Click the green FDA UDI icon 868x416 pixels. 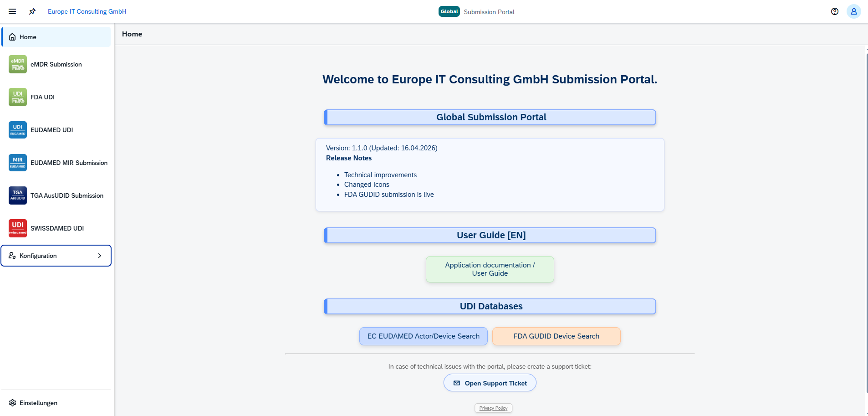[18, 97]
